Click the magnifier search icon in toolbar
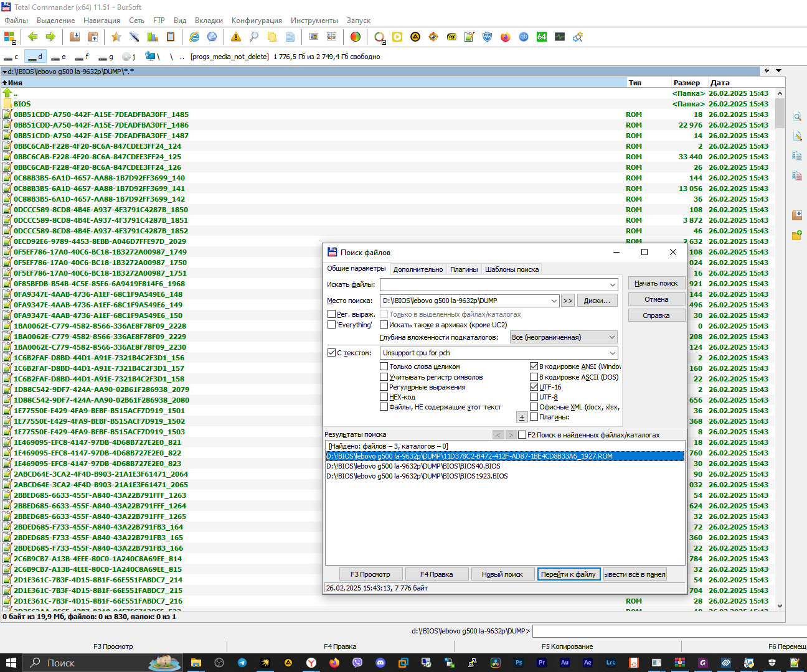The image size is (807, 672). [x=254, y=37]
